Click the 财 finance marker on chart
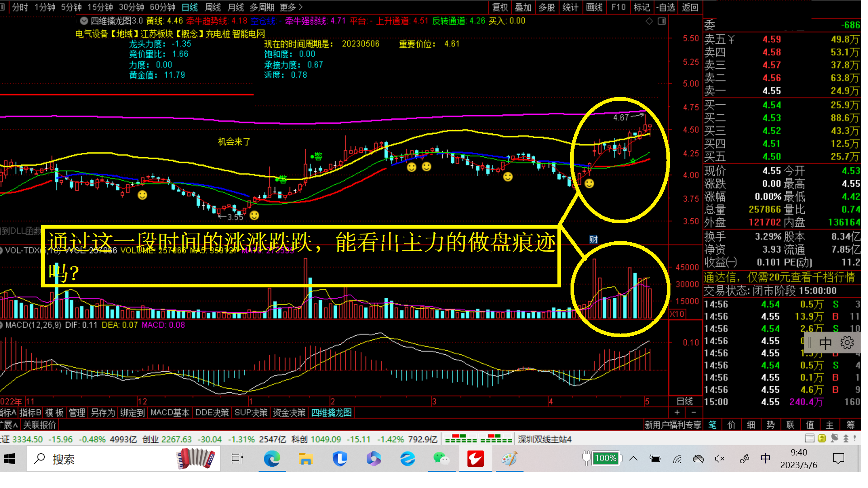The height and width of the screenshot is (488, 868). 594,239
